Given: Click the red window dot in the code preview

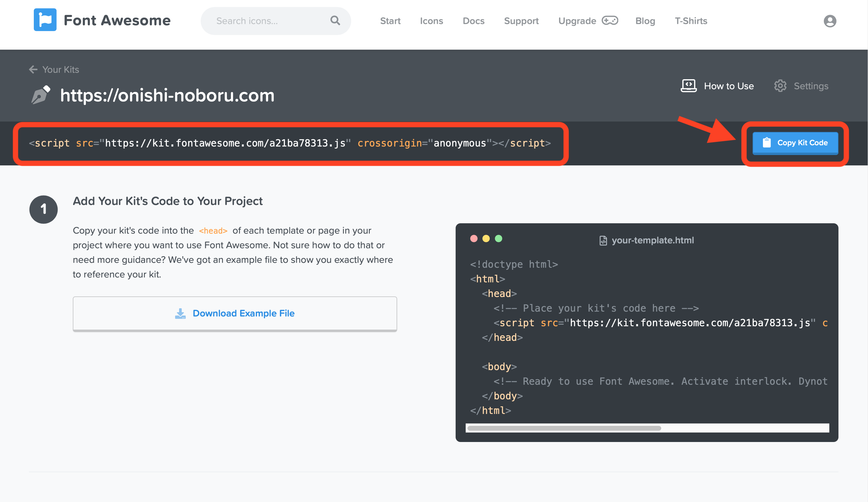Looking at the screenshot, I should pos(474,239).
